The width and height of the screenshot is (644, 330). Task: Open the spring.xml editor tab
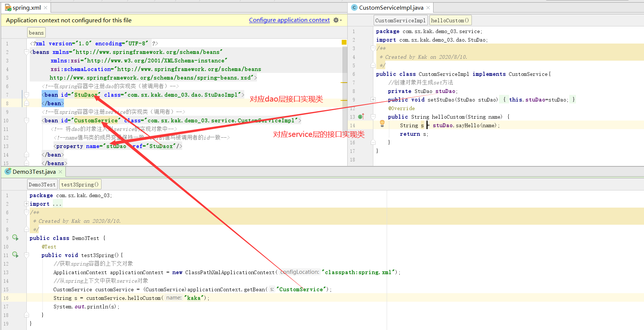[x=26, y=7]
